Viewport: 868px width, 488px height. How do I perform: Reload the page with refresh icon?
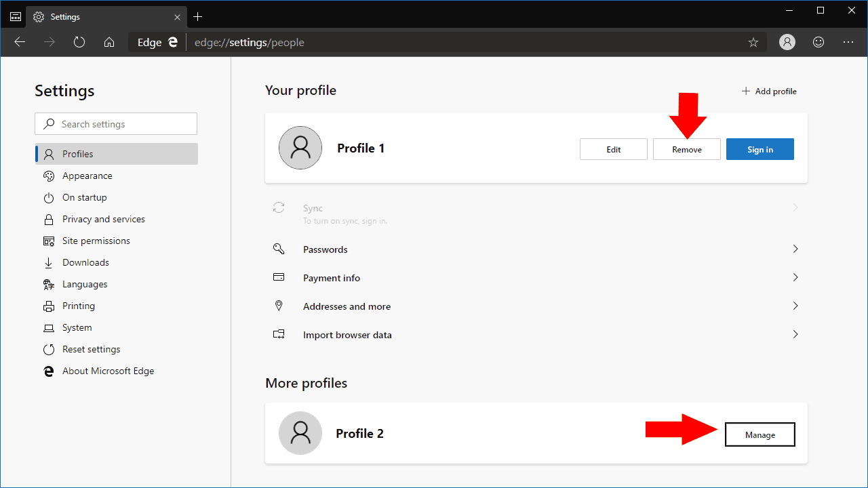pyautogui.click(x=79, y=42)
